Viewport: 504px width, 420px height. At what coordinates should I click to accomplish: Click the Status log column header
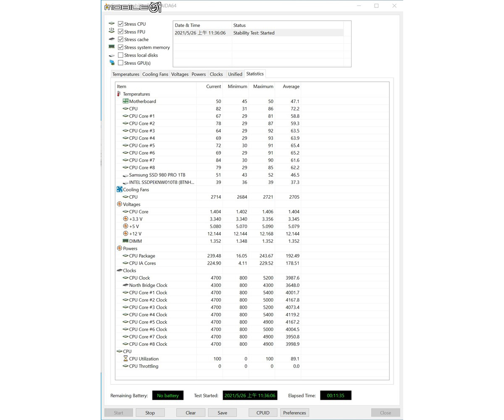coord(288,25)
